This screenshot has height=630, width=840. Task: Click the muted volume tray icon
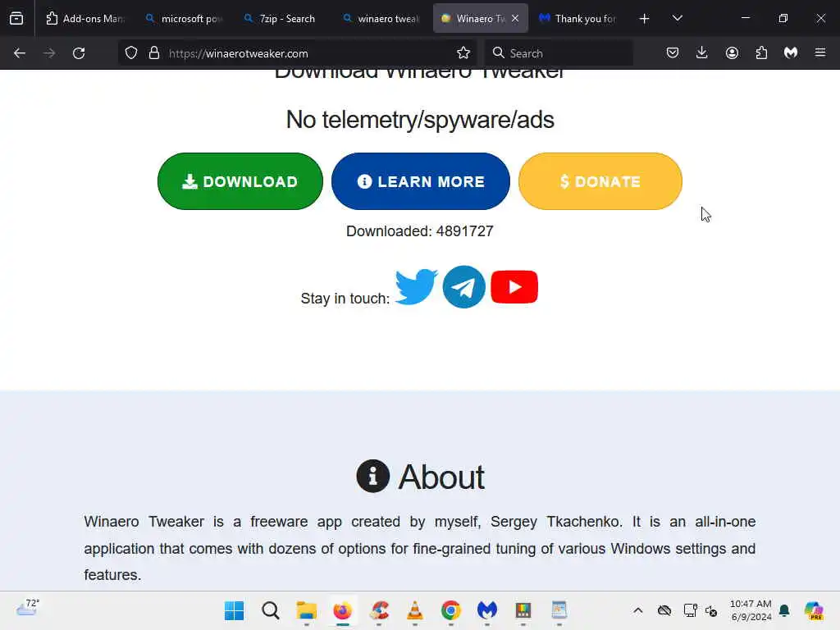[x=711, y=610]
